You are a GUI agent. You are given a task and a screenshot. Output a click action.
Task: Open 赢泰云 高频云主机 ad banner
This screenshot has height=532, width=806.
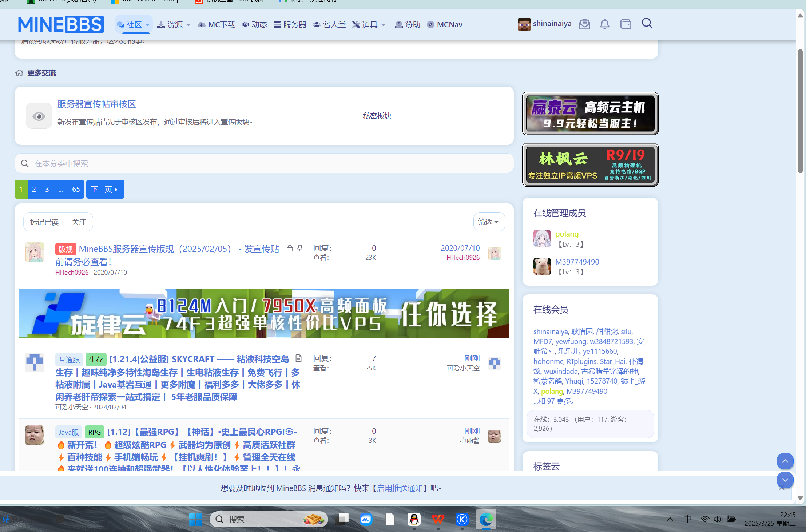(x=590, y=114)
